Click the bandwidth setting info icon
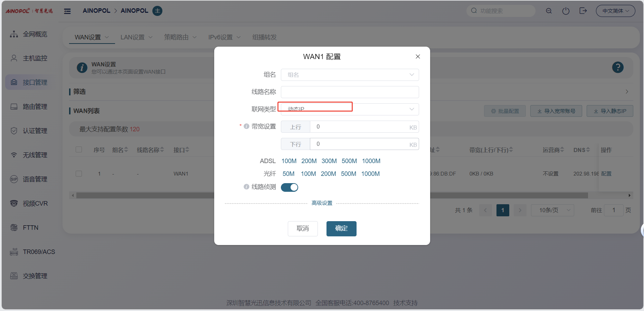 (246, 126)
